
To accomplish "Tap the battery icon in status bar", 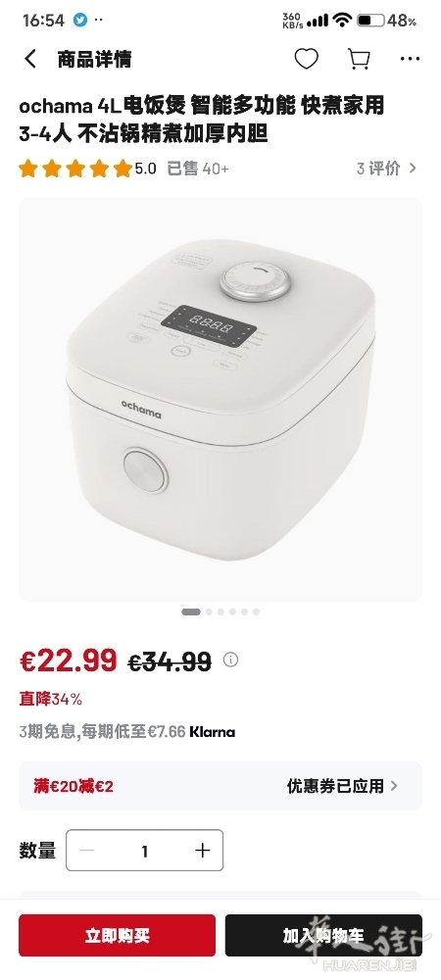I will 370,20.
